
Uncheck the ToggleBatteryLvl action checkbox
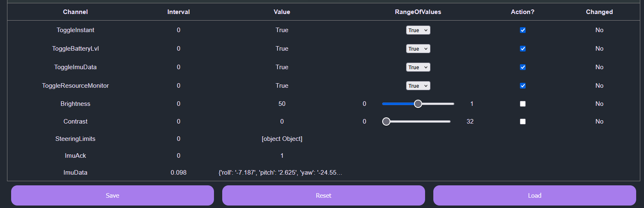[523, 49]
